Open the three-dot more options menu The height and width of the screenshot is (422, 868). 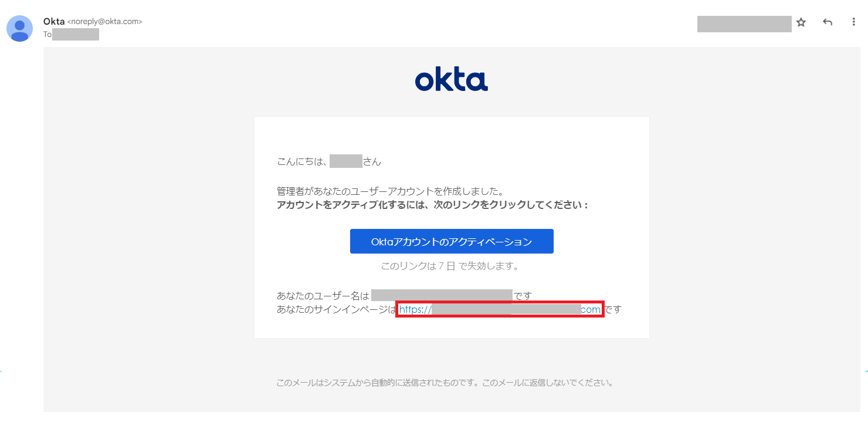(853, 22)
